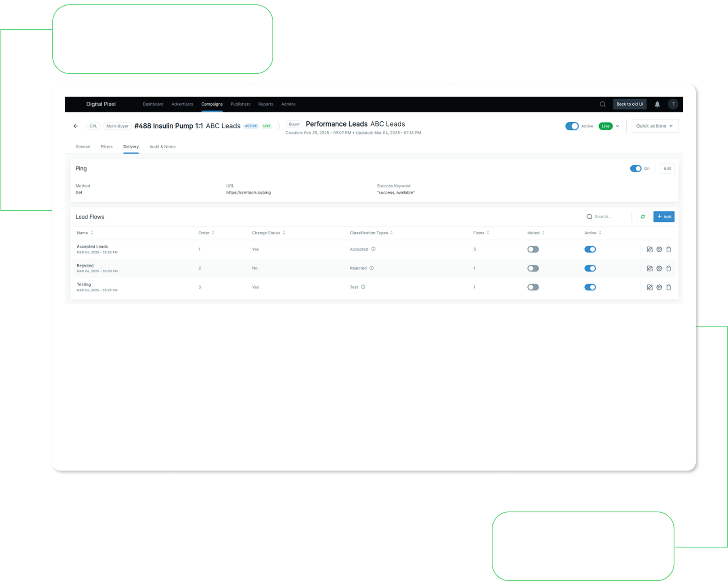
Task: Open the Quick actions dropdown
Action: point(655,126)
